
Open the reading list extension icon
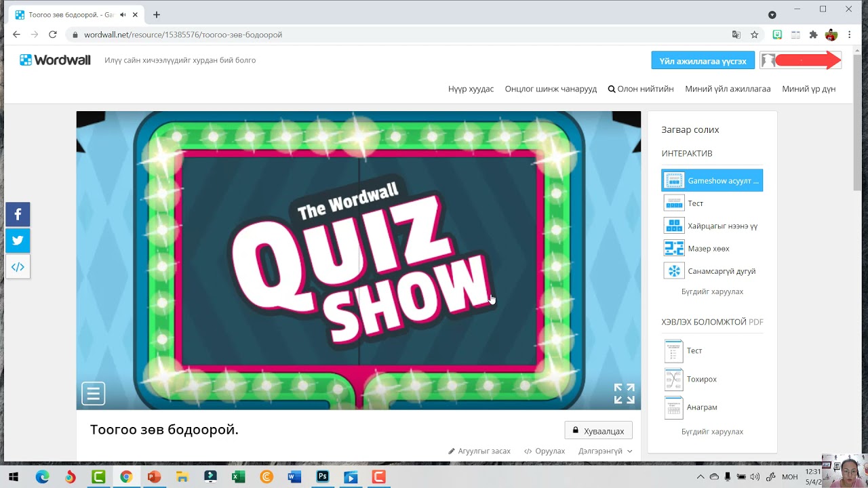(795, 35)
